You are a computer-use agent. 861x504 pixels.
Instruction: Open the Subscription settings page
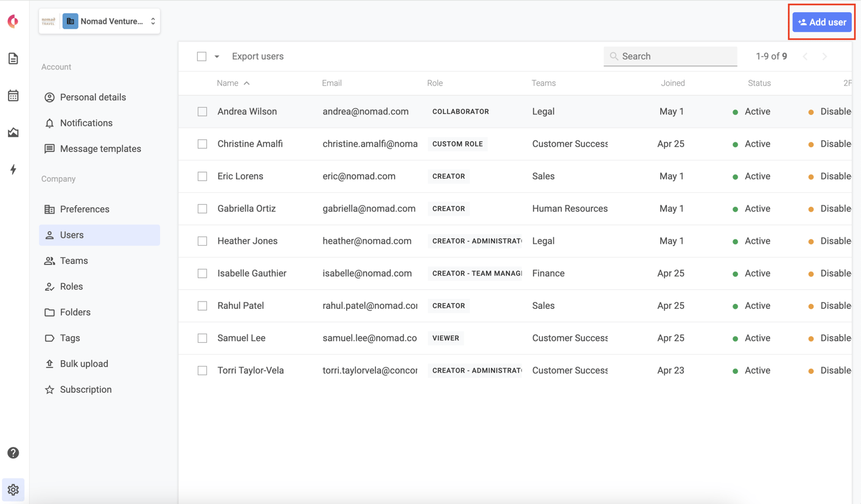[x=86, y=390]
